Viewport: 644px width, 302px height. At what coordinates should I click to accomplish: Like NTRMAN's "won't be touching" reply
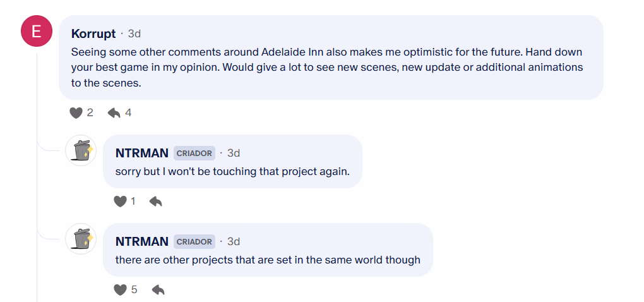(120, 202)
